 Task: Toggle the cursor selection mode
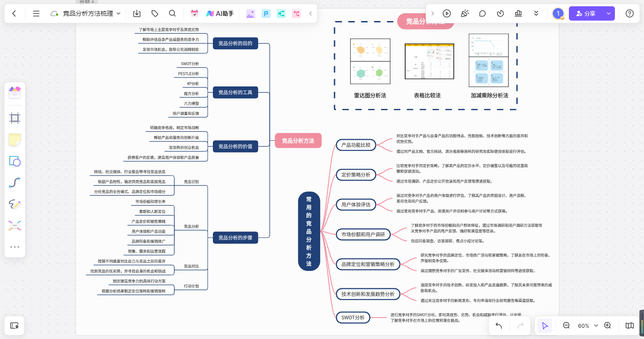coord(545,326)
